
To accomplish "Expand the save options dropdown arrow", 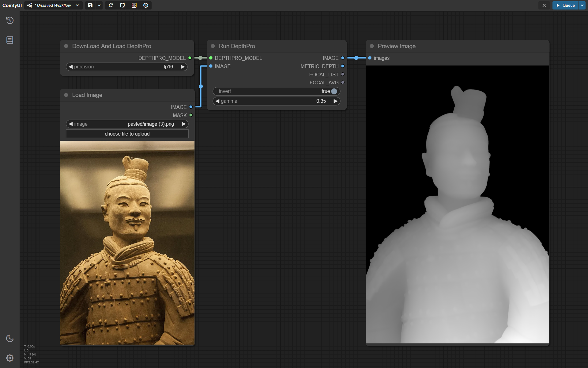I will coord(99,5).
